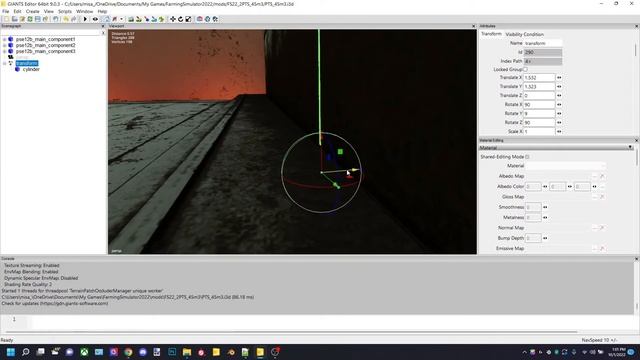Open the File menu
Screen dimensions: 640x360
(6, 11)
